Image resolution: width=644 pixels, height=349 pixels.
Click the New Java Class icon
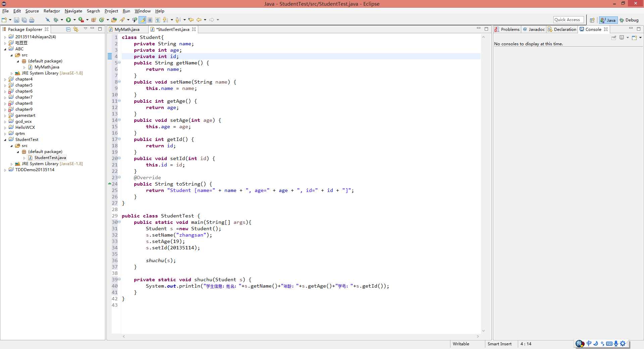[x=102, y=20]
